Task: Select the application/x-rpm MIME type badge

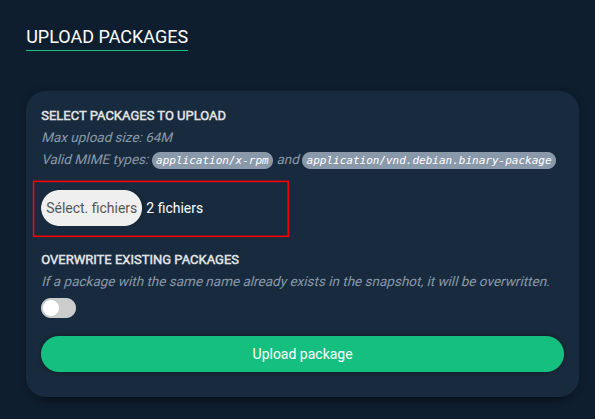Action: click(212, 160)
